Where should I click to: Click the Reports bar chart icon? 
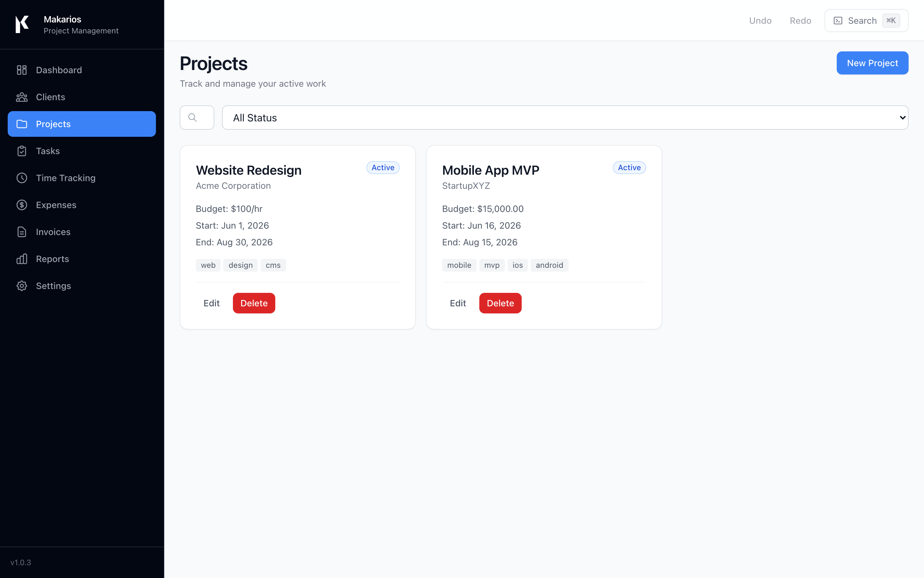(x=22, y=259)
